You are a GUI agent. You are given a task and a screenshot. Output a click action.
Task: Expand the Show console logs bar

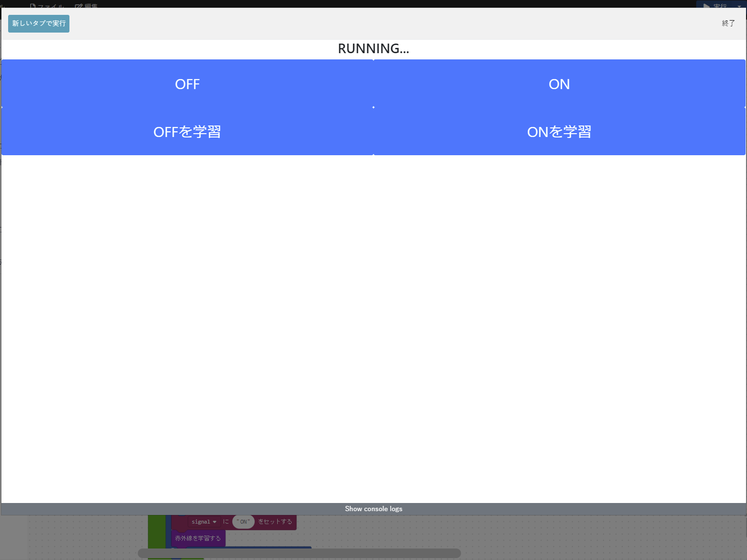pos(373,509)
